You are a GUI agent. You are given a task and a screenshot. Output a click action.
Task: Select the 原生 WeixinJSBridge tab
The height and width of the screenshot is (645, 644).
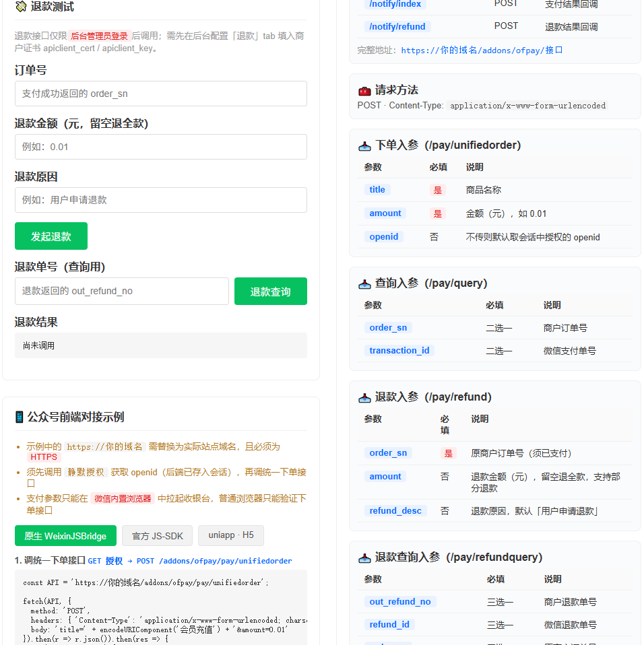point(65,535)
